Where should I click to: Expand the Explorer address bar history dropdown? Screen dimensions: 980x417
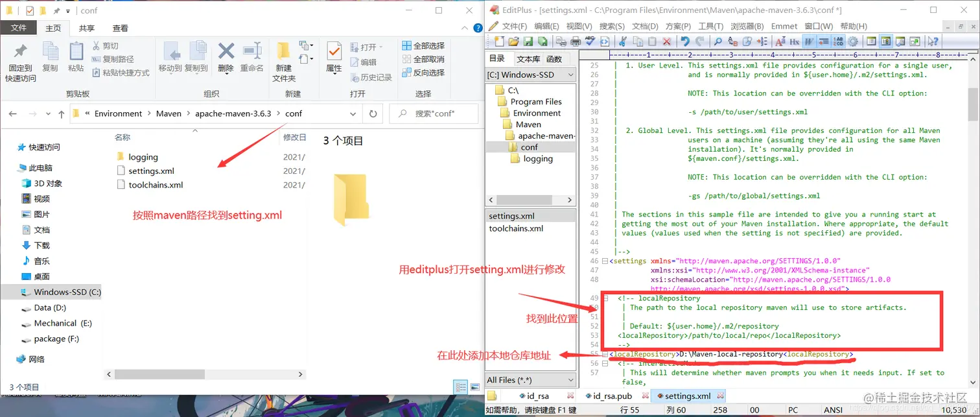pyautogui.click(x=353, y=113)
